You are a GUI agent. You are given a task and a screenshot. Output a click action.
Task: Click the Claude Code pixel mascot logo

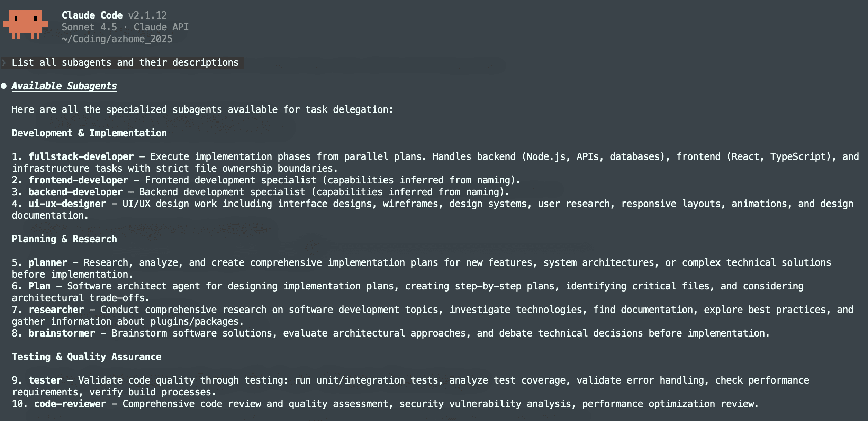[26, 24]
